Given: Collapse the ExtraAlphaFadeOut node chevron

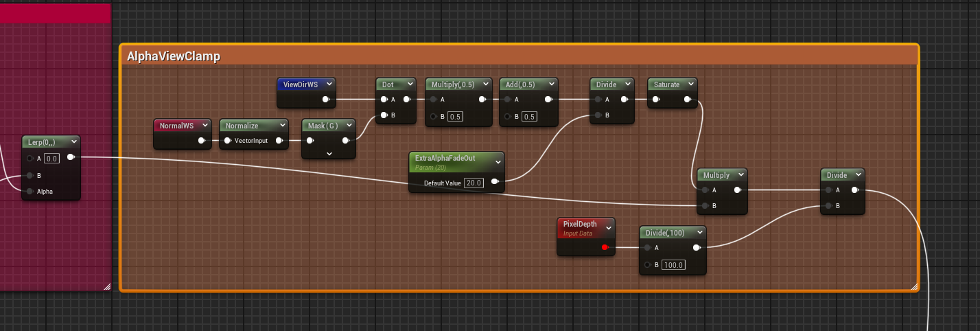Looking at the screenshot, I should coord(498,161).
